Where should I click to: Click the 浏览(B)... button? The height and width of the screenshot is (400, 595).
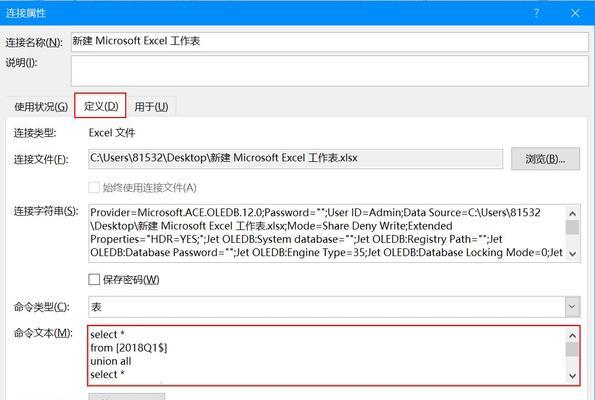[x=545, y=159]
